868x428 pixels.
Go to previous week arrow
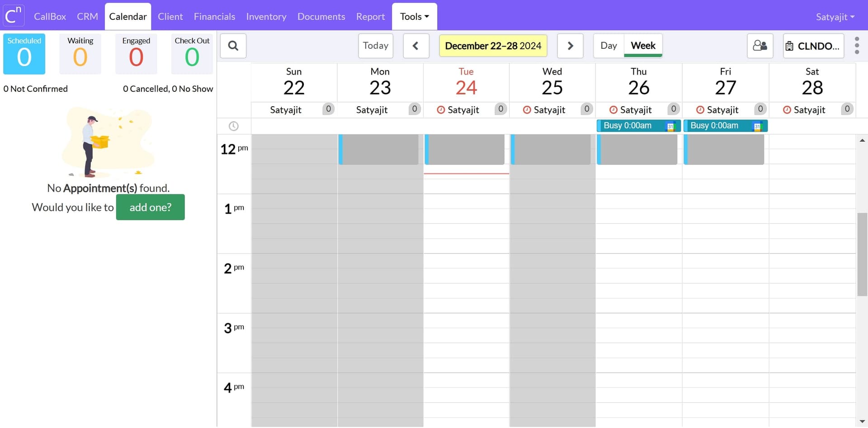[416, 46]
